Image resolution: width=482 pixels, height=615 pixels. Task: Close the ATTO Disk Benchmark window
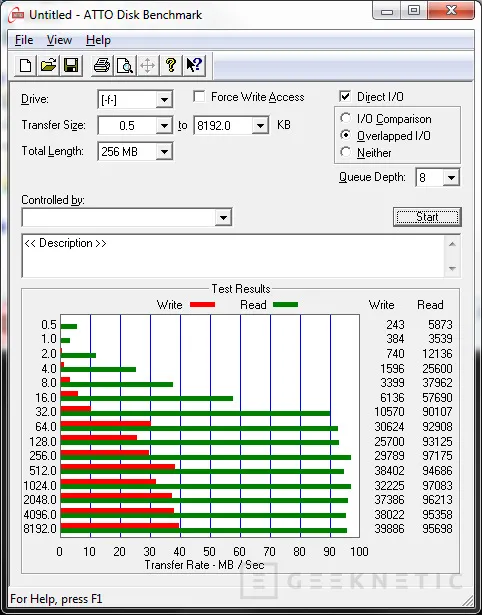450,11
